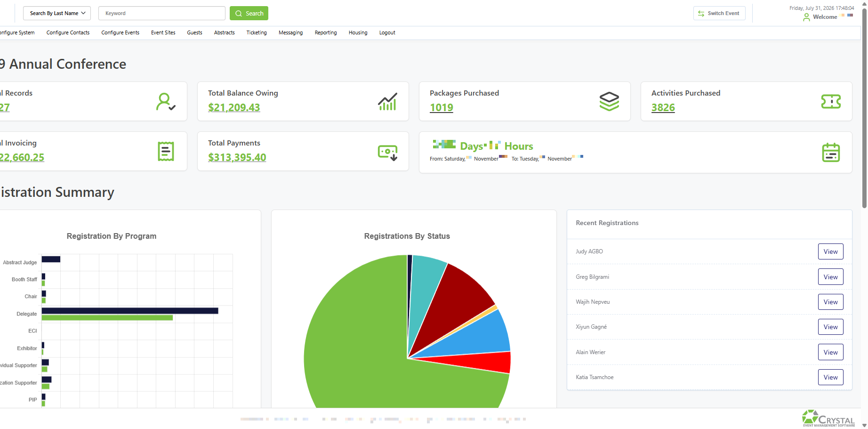Click the Packages Purchased layers icon
The image size is (868, 429).
609,102
